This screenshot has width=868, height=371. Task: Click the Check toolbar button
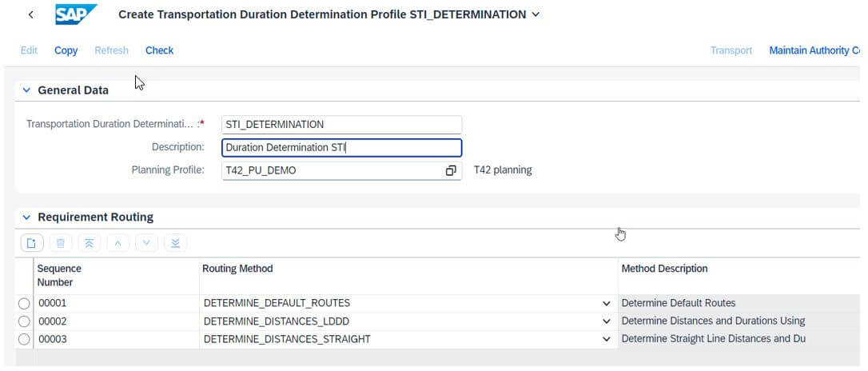[x=159, y=50]
